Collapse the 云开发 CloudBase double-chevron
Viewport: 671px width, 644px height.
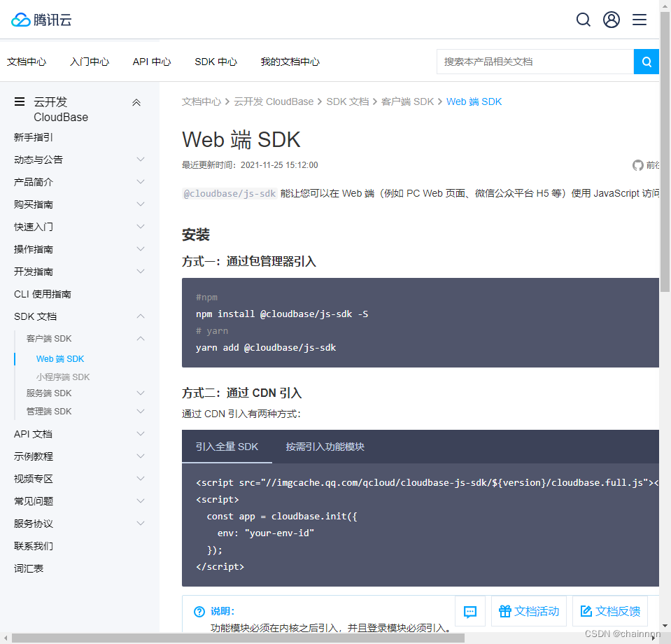pos(136,102)
